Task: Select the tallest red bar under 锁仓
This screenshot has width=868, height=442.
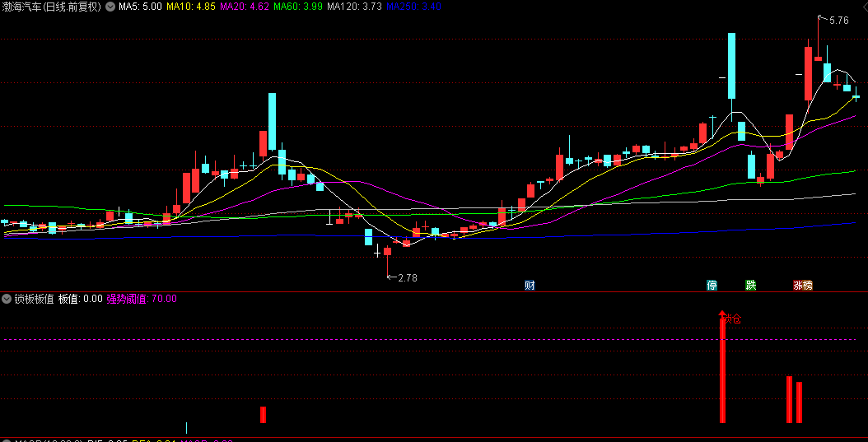Action: [x=722, y=370]
